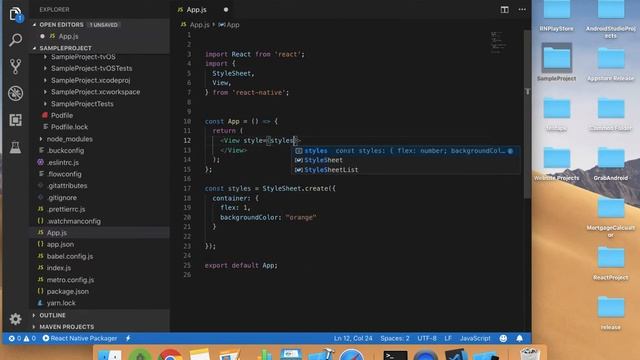The width and height of the screenshot is (640, 360).
Task: Open app.json in the explorer
Action: [x=60, y=244]
